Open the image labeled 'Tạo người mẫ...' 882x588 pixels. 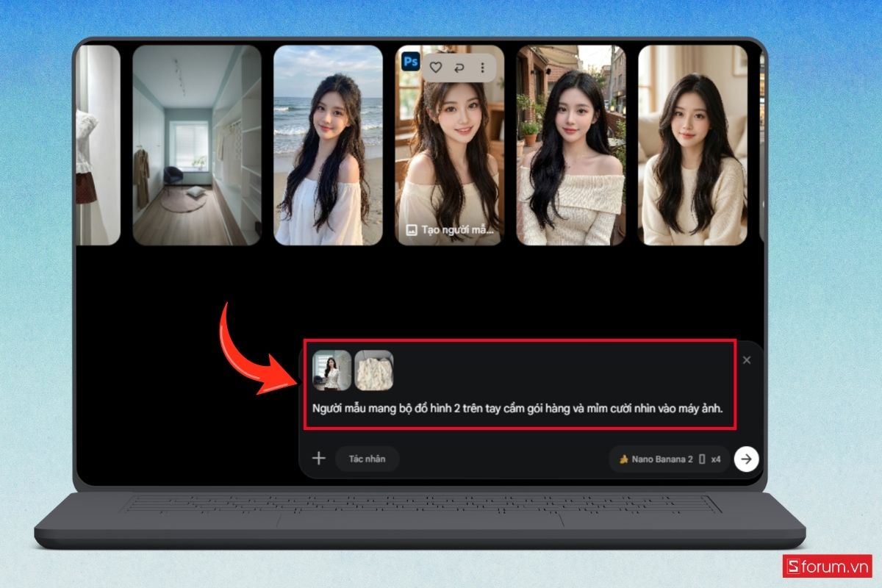[x=449, y=145]
